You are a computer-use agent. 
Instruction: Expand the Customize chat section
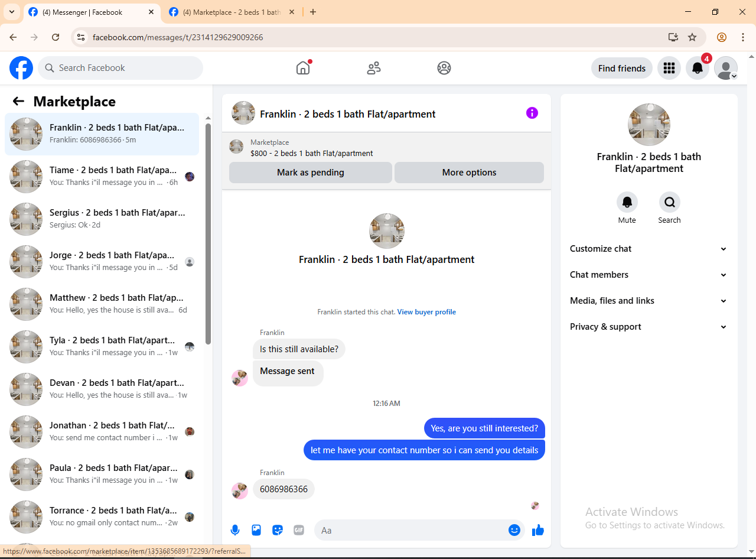649,249
